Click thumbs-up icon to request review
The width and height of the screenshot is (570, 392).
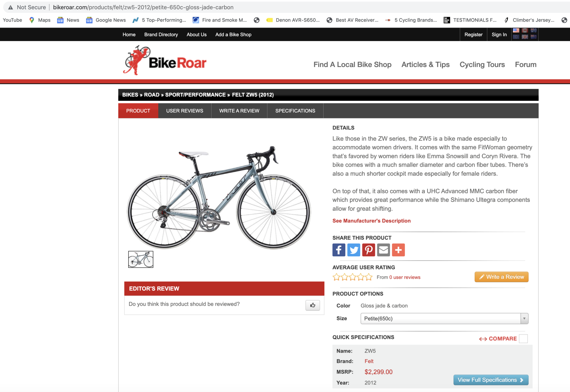coord(313,305)
